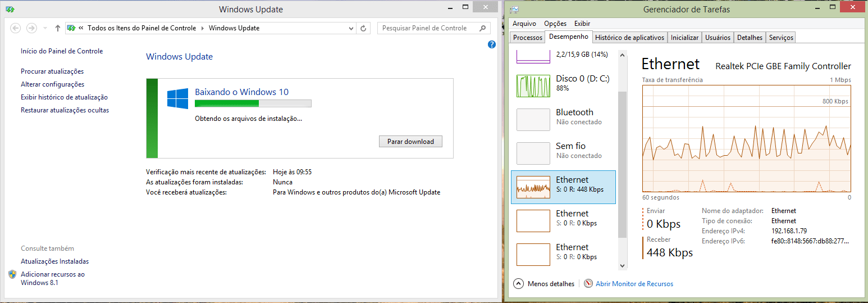868x303 pixels.
Task: Click Abrir Monitor de Recursos link
Action: [x=634, y=284]
